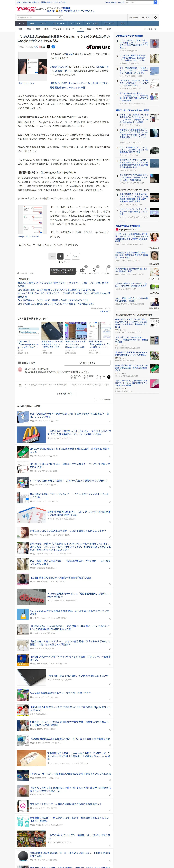The image size is (174, 868).
Task: Click the 記事に関する報告 report icon link
Action: coord(26,273)
